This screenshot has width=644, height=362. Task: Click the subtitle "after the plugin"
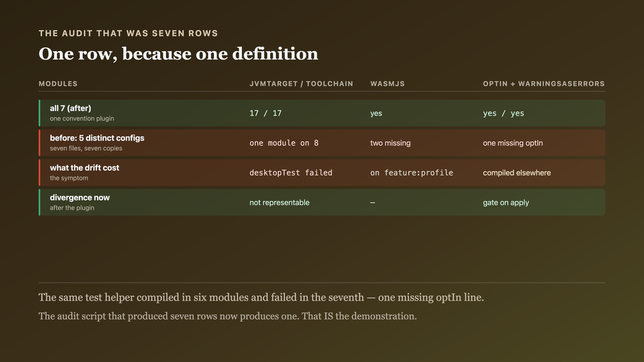coord(72,208)
